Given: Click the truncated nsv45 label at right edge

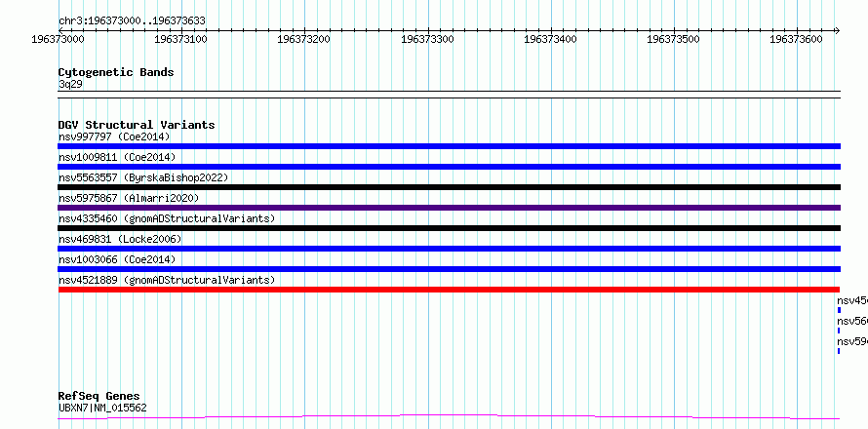Looking at the screenshot, I should pyautogui.click(x=852, y=301).
